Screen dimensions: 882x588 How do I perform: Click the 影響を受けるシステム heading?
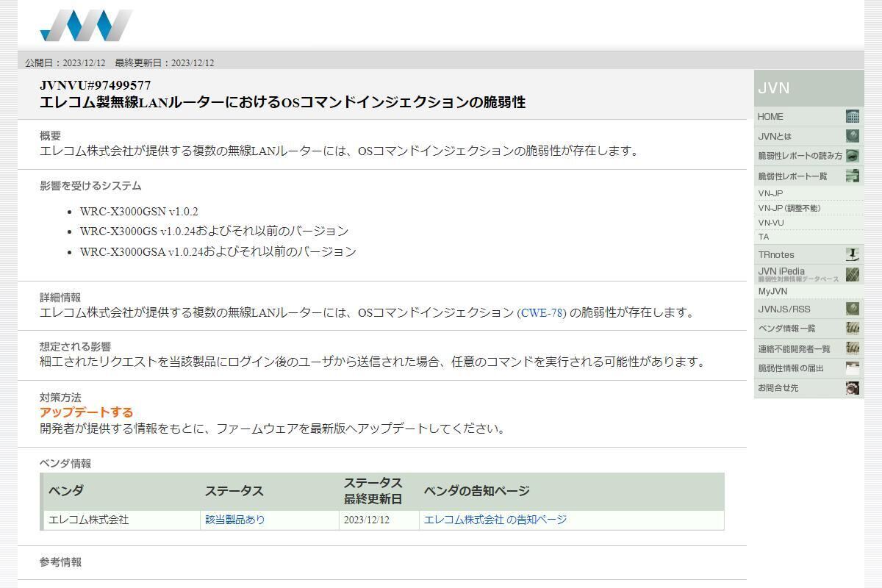click(90, 186)
